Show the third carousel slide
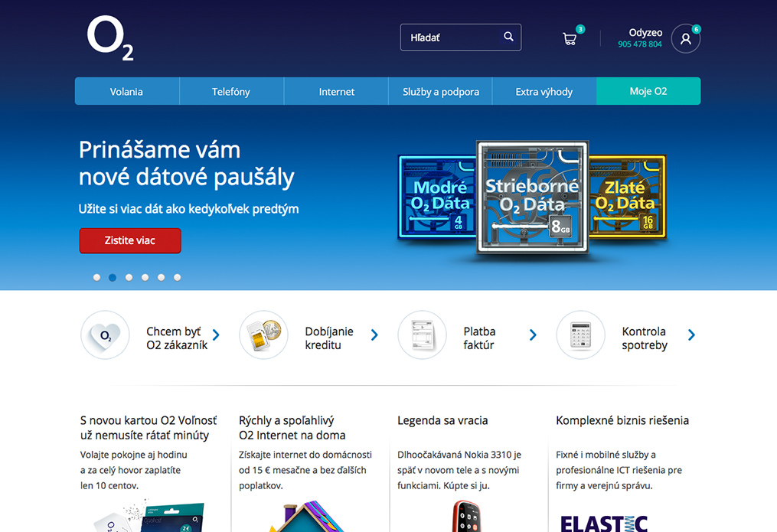777x532 pixels. click(129, 277)
